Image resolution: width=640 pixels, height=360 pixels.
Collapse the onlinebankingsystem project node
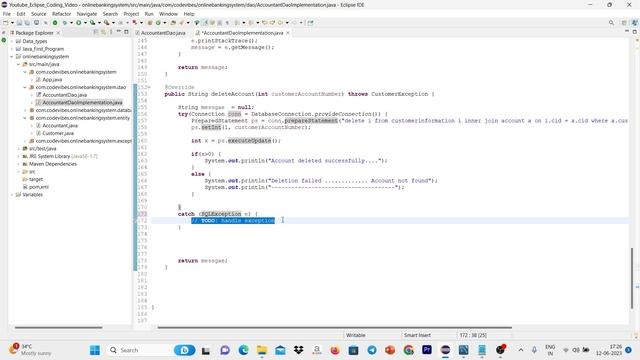(12, 57)
